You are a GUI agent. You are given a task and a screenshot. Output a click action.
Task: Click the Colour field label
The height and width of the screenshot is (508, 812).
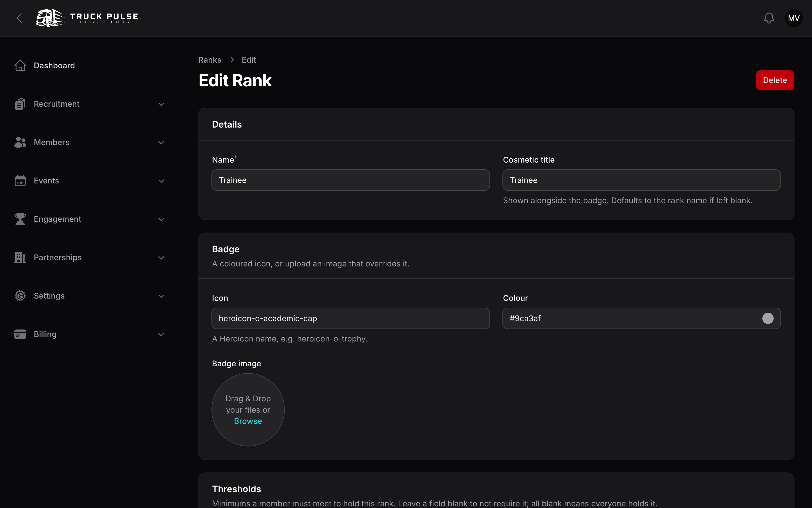(515, 298)
